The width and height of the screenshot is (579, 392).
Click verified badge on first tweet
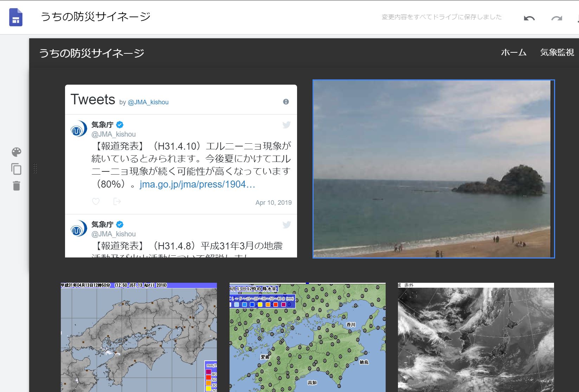point(120,125)
